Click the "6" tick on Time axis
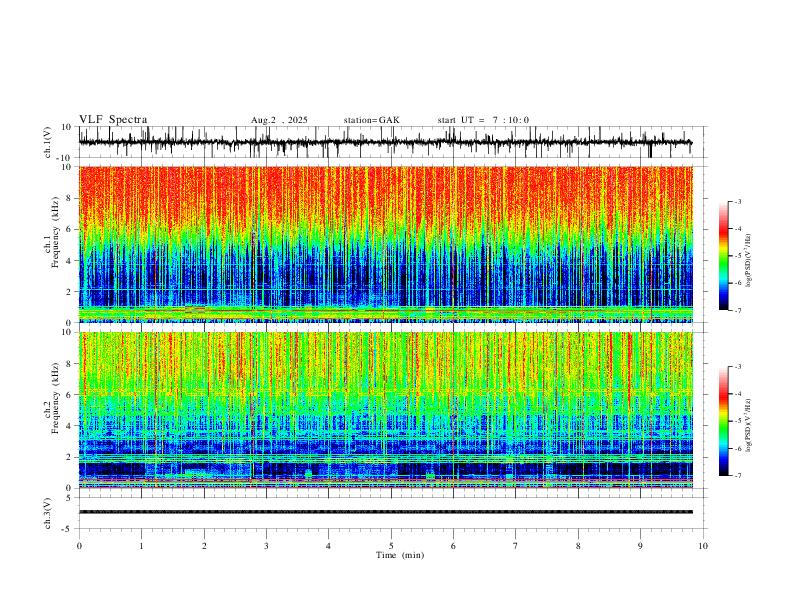792x612 pixels. click(x=453, y=546)
